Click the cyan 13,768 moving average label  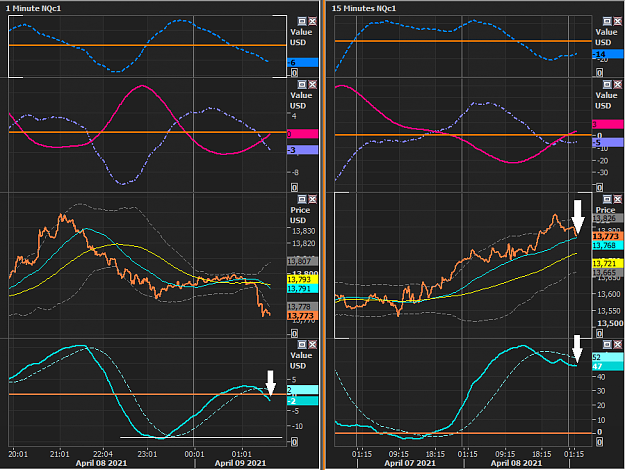click(607, 246)
